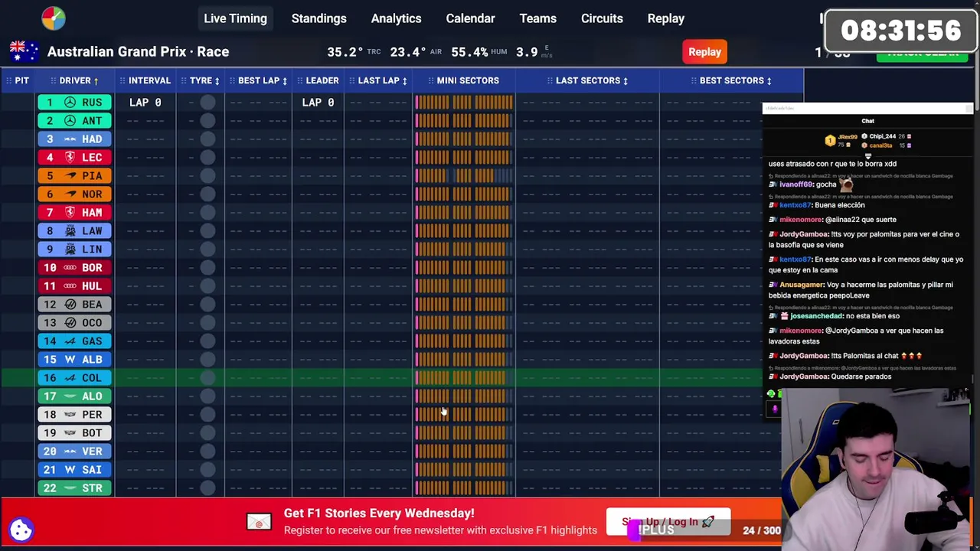Click the Mercedes logo in RUS row
980x551 pixels.
point(70,102)
